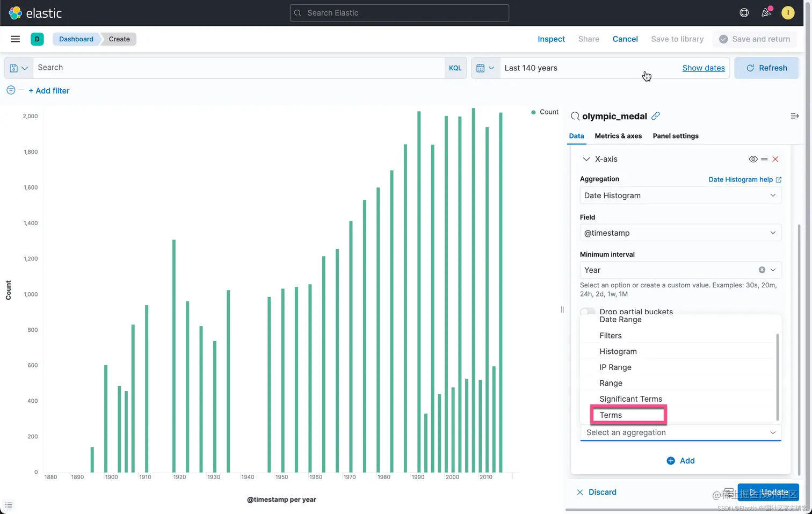812x514 pixels.
Task: Click Share in the top bar
Action: (x=589, y=39)
